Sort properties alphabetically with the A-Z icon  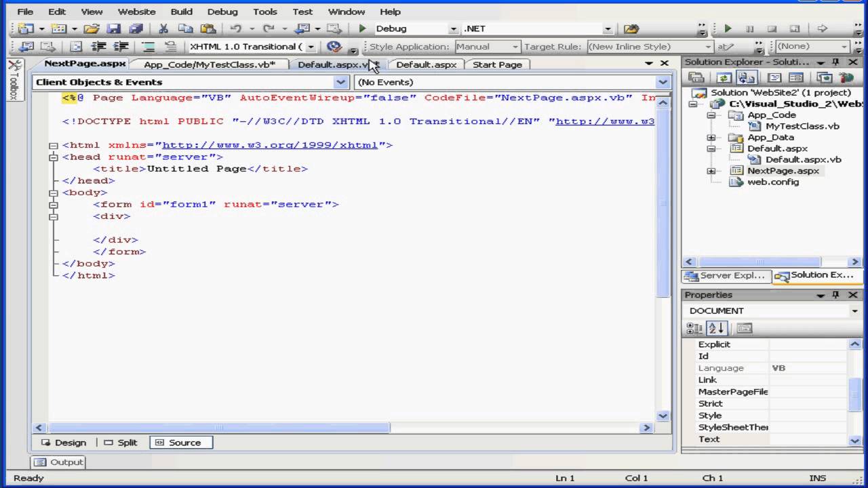click(717, 328)
